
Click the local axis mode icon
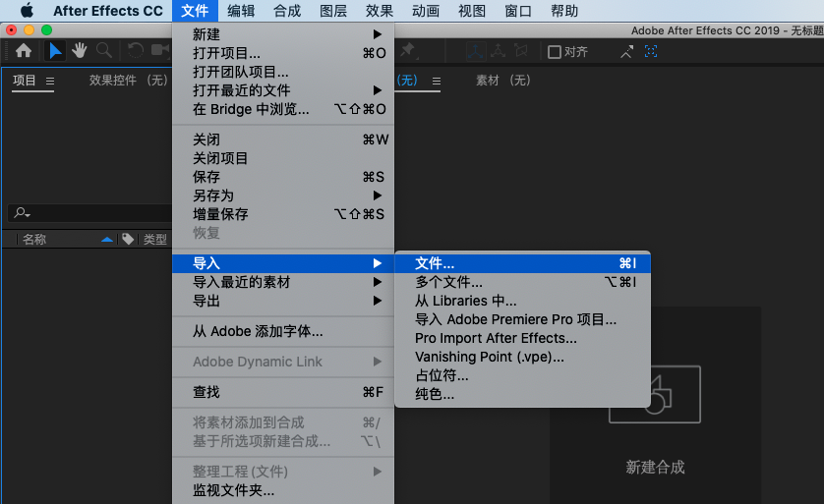[475, 51]
